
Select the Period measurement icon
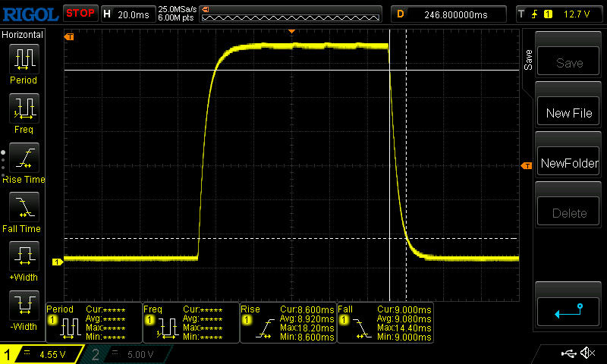pyautogui.click(x=23, y=59)
